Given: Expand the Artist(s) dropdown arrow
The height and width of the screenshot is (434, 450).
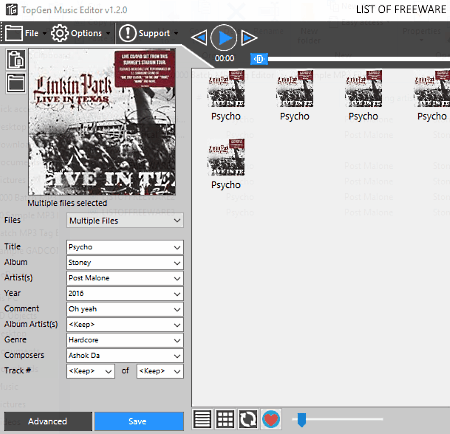Looking at the screenshot, I should pyautogui.click(x=177, y=278).
